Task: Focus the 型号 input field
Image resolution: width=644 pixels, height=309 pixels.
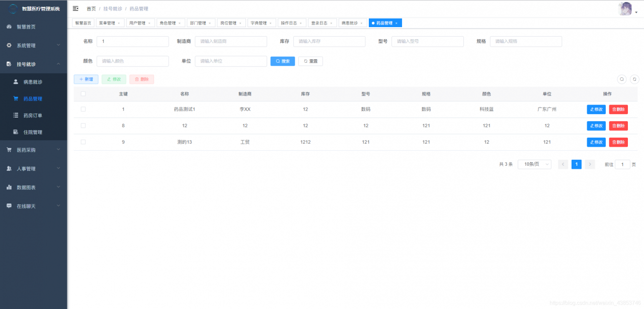Action: [428, 41]
